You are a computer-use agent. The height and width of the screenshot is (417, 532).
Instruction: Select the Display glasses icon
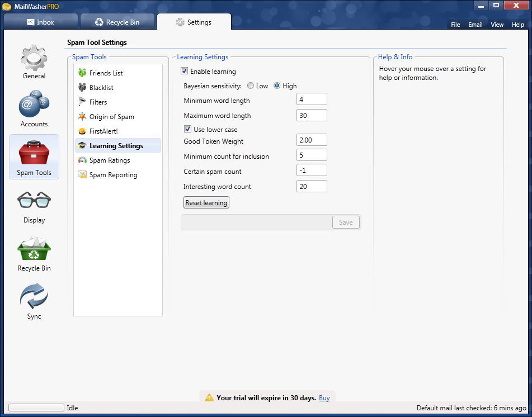34,200
